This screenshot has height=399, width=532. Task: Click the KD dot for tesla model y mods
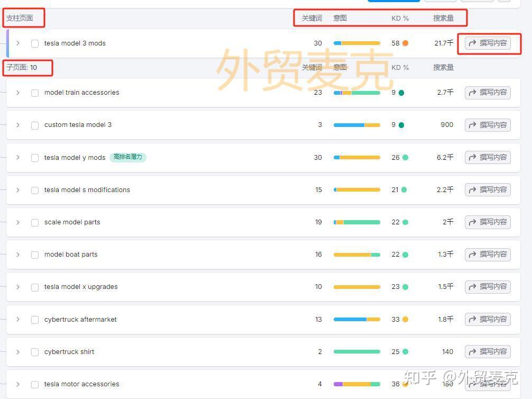coord(405,158)
